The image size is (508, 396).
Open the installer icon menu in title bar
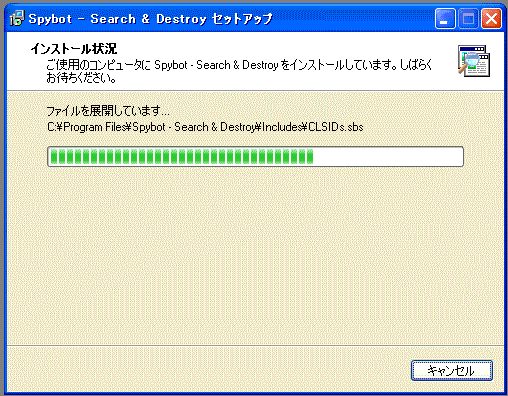pyautogui.click(x=17, y=19)
